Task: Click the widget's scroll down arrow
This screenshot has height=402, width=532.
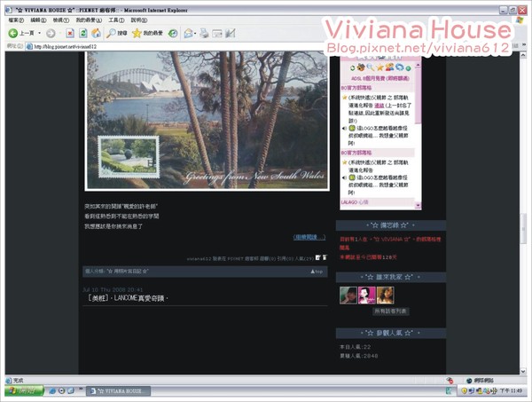Action: click(418, 205)
